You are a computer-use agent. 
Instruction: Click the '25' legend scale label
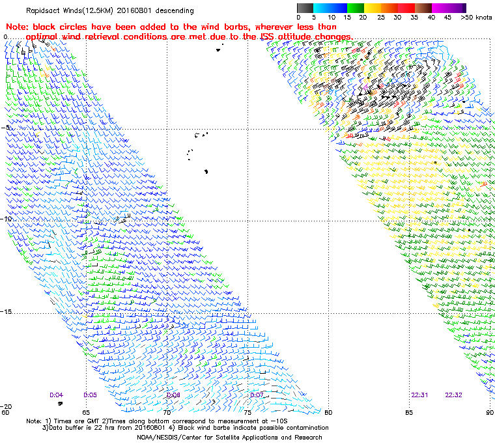[381, 18]
